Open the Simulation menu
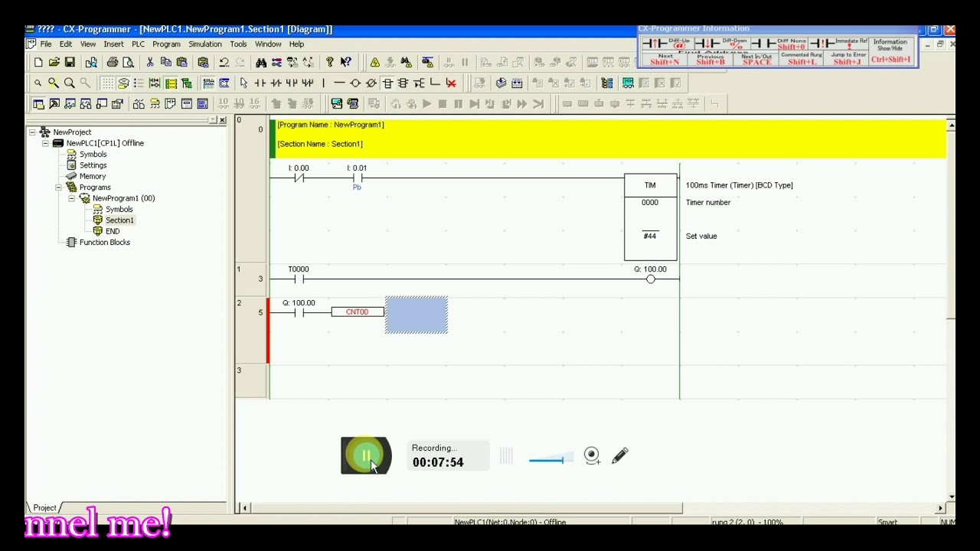 pos(205,44)
